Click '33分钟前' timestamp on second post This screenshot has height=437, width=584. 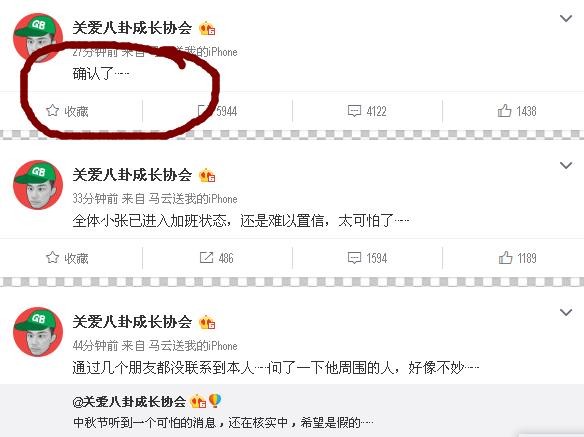click(x=95, y=199)
